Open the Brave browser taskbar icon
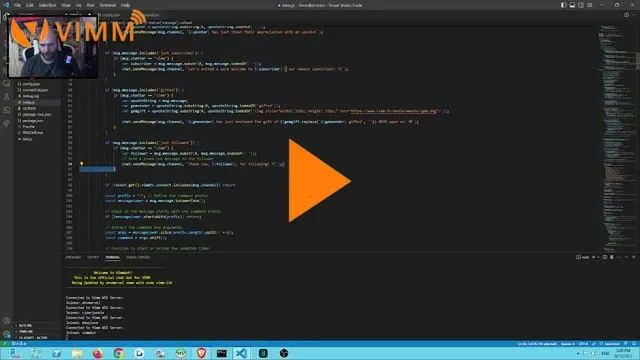The image size is (640, 360). 201,353
